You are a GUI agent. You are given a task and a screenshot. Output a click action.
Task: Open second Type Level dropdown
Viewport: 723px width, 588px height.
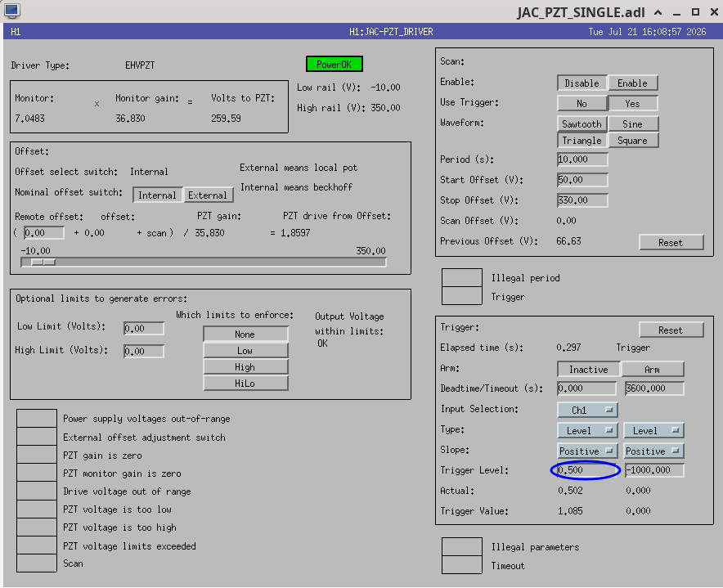(x=653, y=431)
